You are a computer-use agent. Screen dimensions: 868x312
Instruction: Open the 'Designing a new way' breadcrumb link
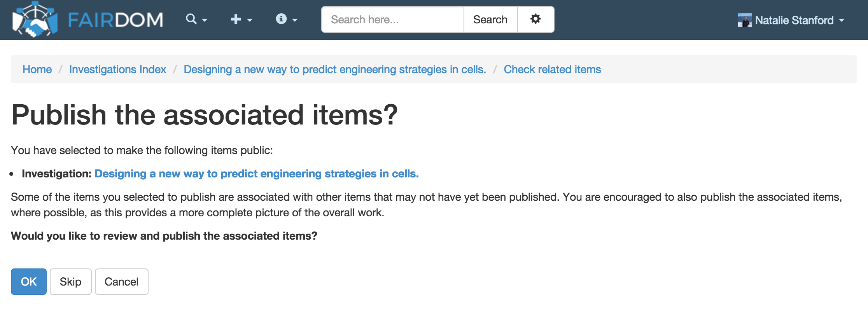(x=334, y=69)
